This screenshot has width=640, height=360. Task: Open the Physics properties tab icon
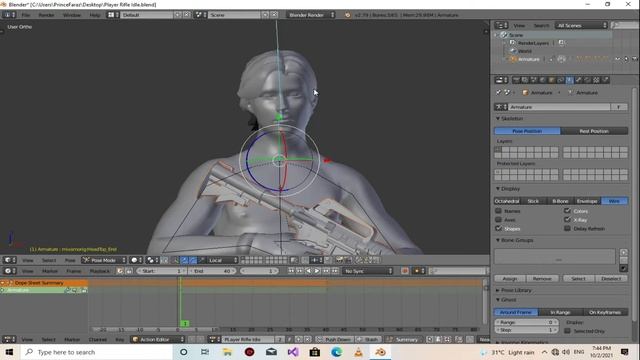pos(605,80)
